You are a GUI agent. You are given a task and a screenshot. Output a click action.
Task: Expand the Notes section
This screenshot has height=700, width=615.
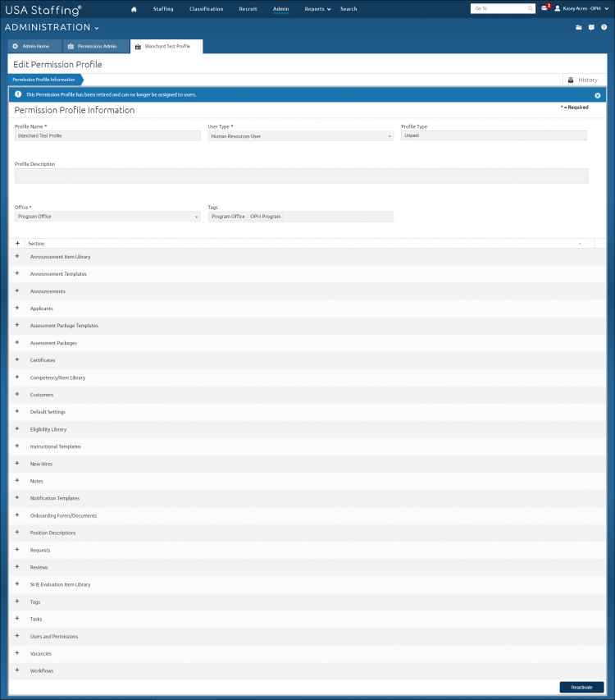pos(17,480)
